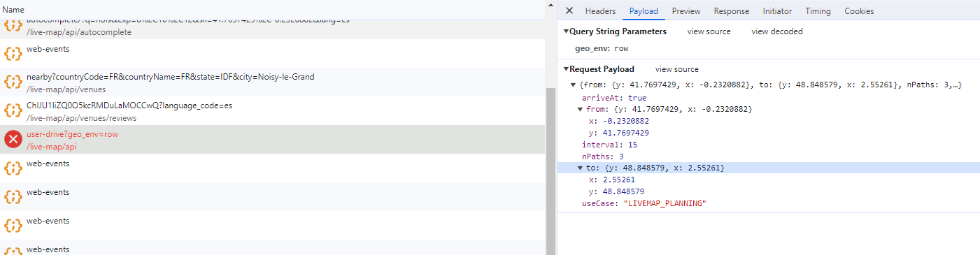The image size is (980, 255).
Task: Click the red error icon for user-drive
Action: click(13, 140)
